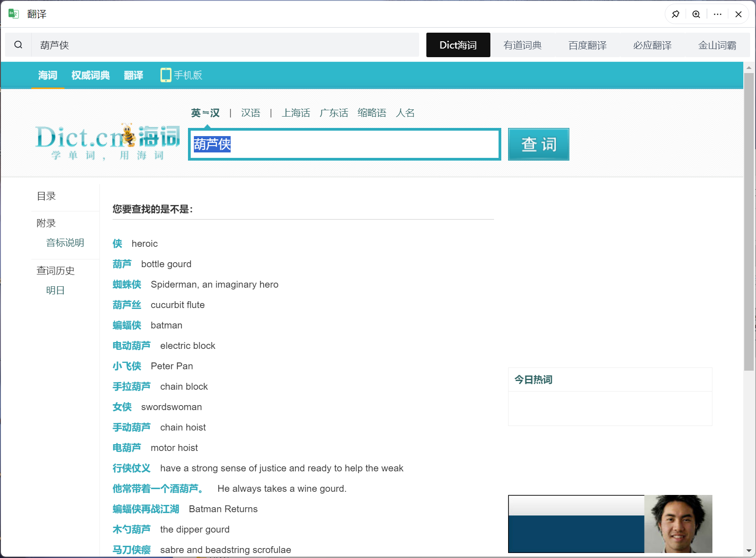Open 音标说明 in the sidebar

coord(65,243)
